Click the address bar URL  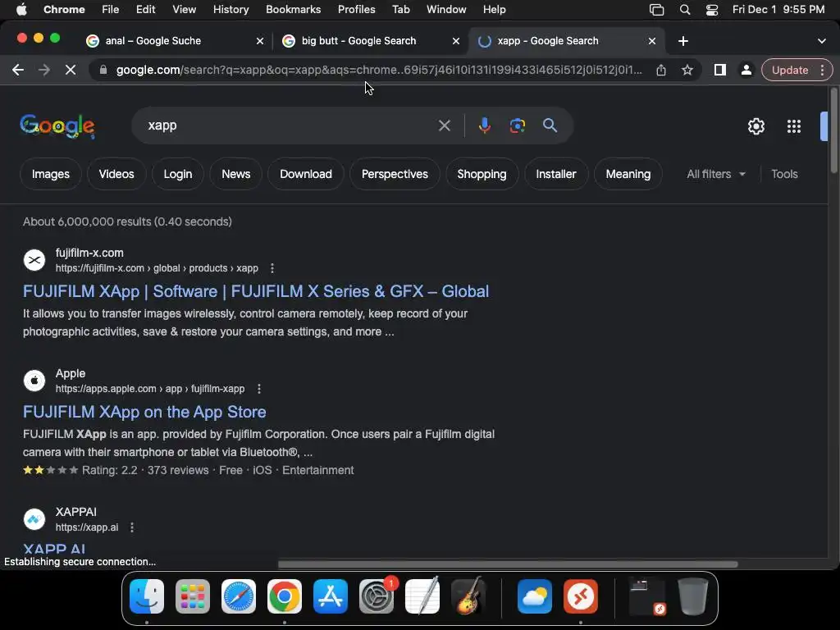click(379, 71)
